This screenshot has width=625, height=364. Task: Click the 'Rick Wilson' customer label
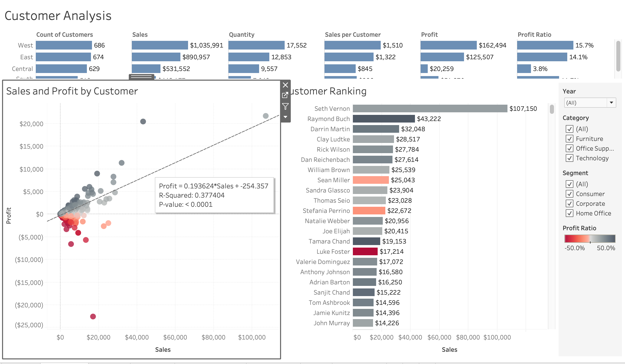click(x=333, y=149)
